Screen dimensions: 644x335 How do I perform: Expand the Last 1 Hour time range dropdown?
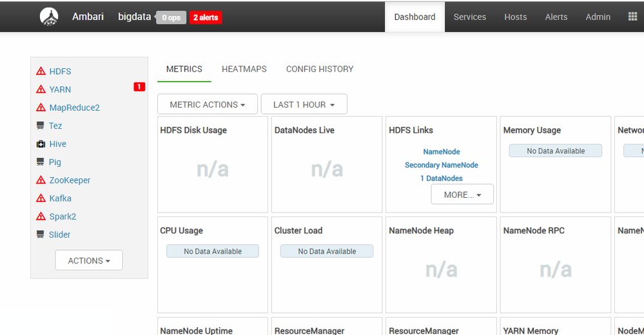point(304,104)
